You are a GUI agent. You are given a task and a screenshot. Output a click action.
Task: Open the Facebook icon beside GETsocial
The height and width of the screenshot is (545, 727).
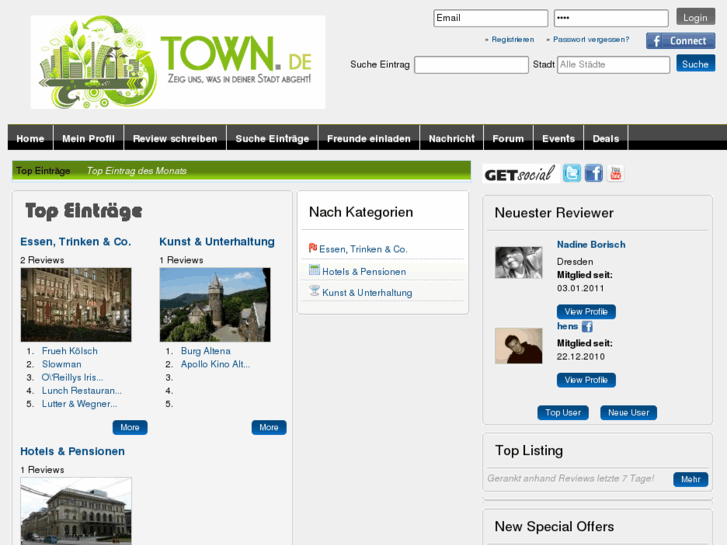click(x=593, y=173)
